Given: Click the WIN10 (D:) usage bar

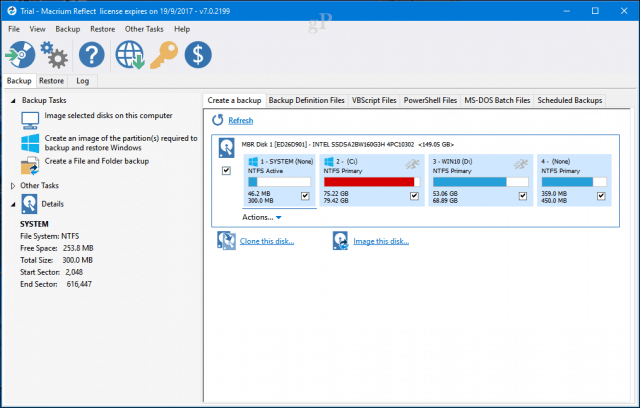Looking at the screenshot, I should [x=480, y=182].
